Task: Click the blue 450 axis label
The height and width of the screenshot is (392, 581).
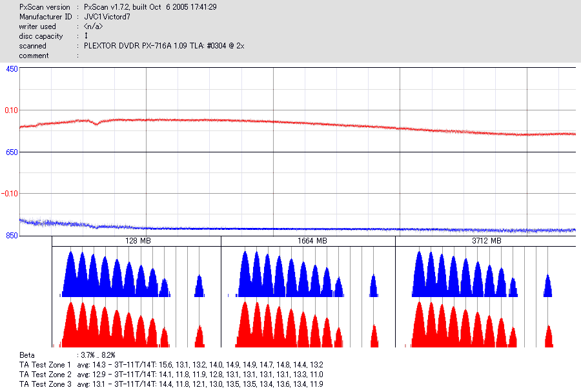Action: (12, 69)
